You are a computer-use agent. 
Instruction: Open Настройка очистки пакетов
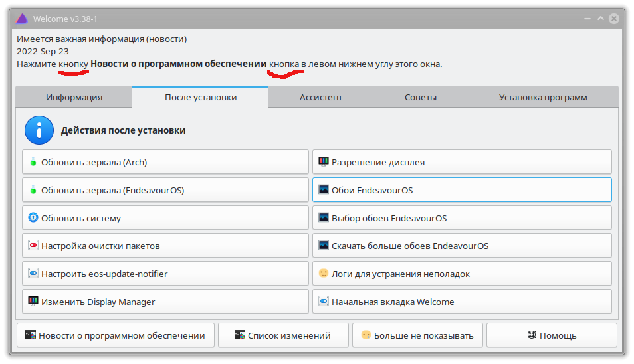tap(165, 246)
